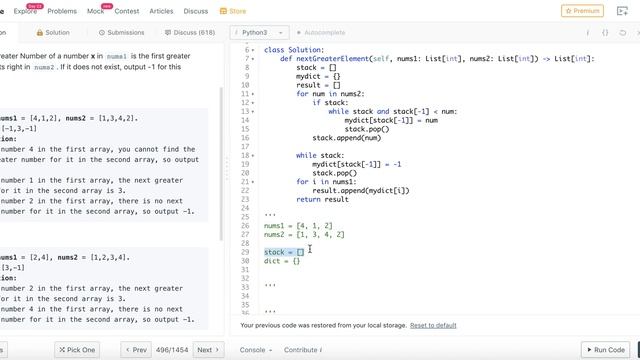Click the editor info icon
This screenshot has width=640, height=360.
coord(588,33)
